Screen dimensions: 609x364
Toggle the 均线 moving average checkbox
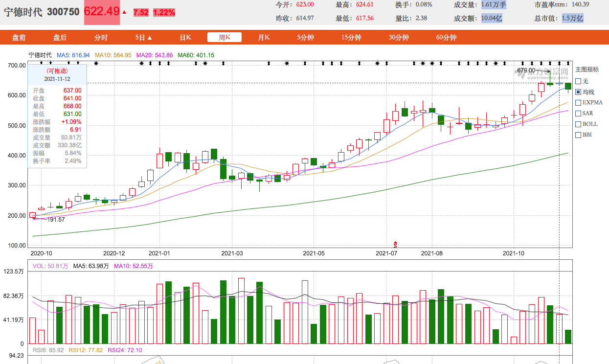[579, 92]
